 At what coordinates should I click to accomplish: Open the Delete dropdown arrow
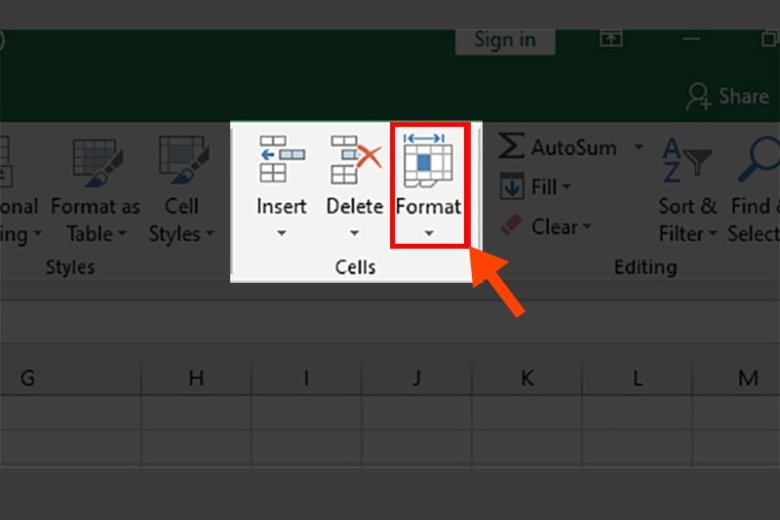354,233
